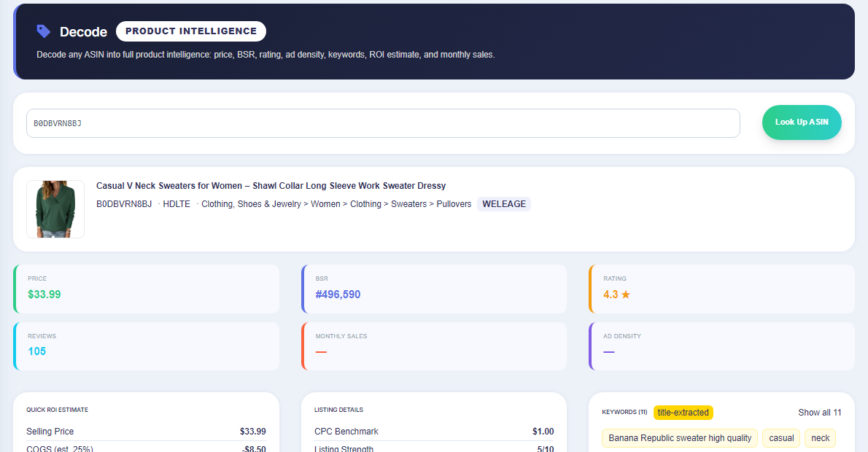Click the $33.99 price value card
The image size is (868, 452).
click(146, 289)
